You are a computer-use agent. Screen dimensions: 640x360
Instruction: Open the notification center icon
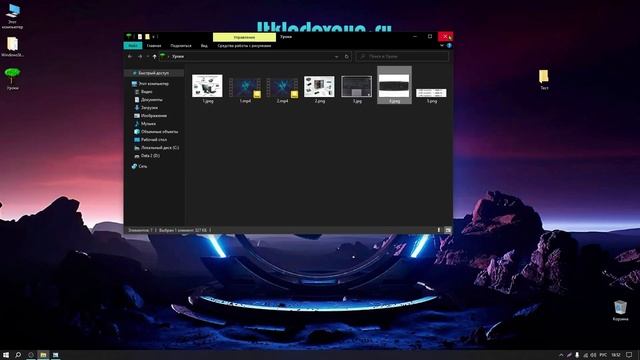tap(629, 355)
